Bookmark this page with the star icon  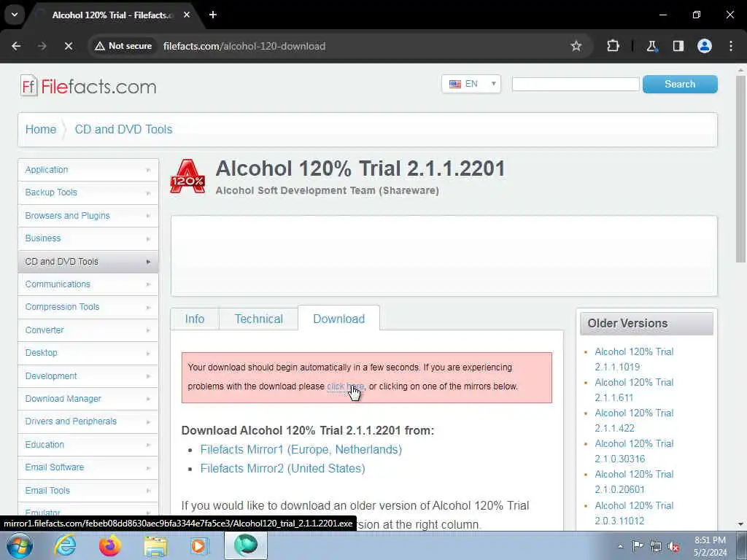point(576,46)
